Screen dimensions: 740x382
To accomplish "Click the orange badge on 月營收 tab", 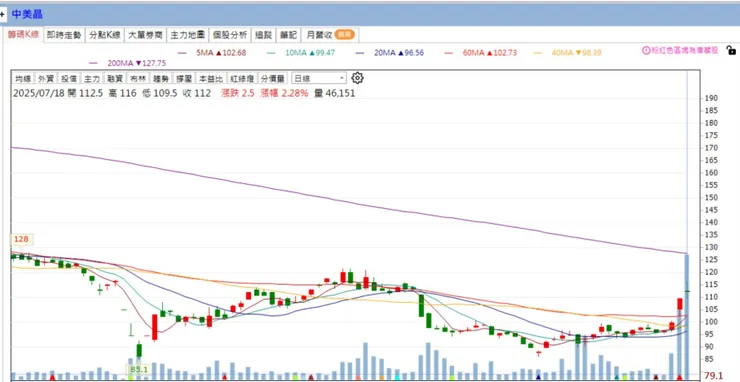I will click(345, 35).
